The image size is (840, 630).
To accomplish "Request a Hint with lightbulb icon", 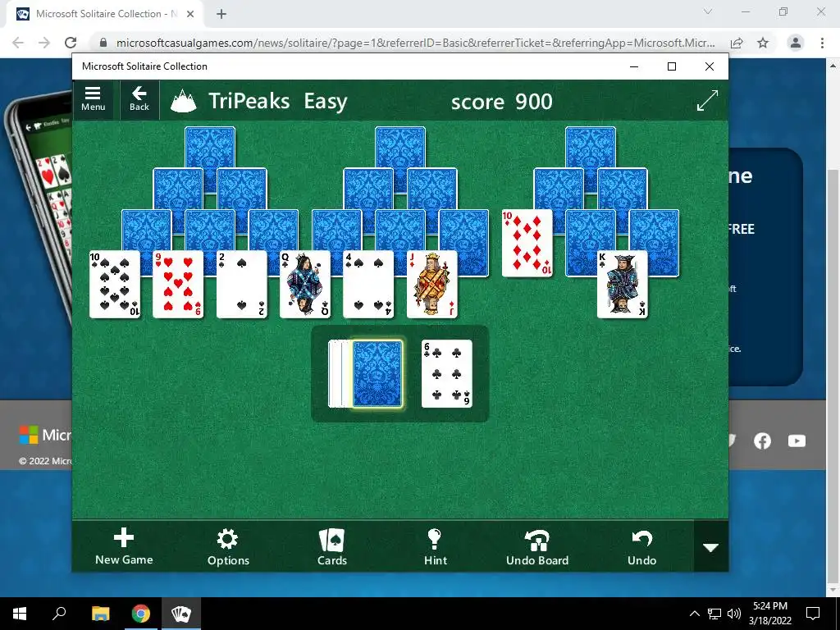I will tap(435, 546).
